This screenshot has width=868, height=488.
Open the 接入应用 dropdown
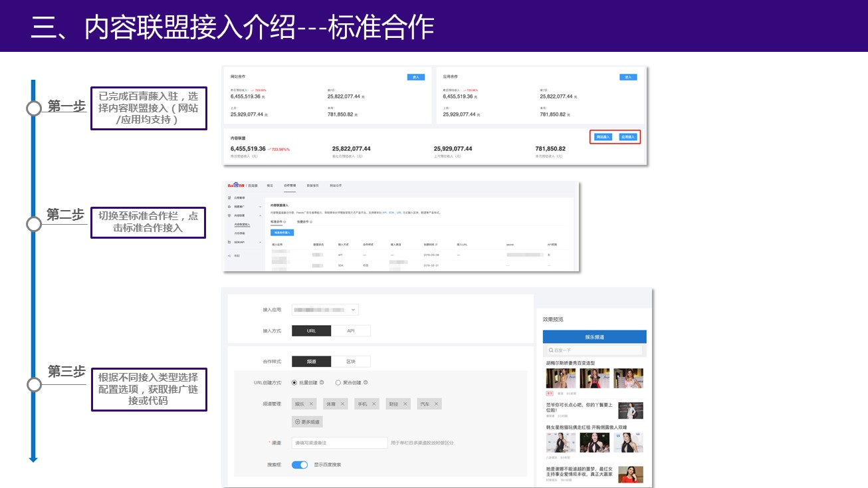pos(325,309)
